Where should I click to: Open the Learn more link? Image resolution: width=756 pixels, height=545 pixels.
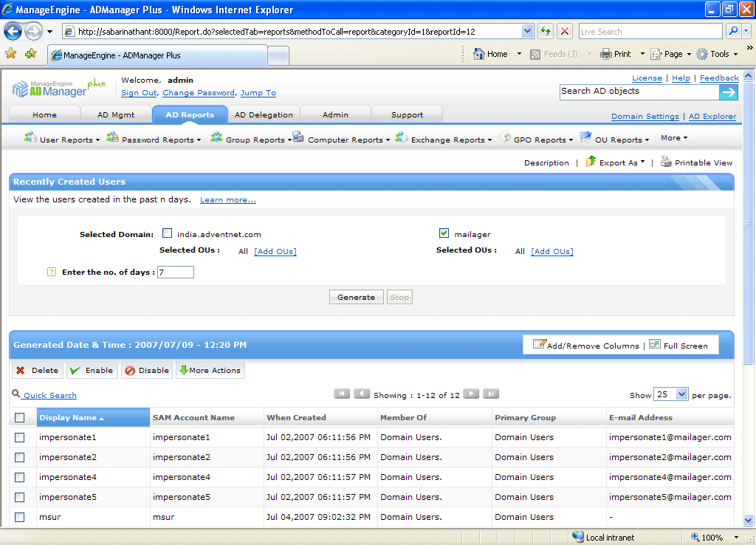click(228, 199)
